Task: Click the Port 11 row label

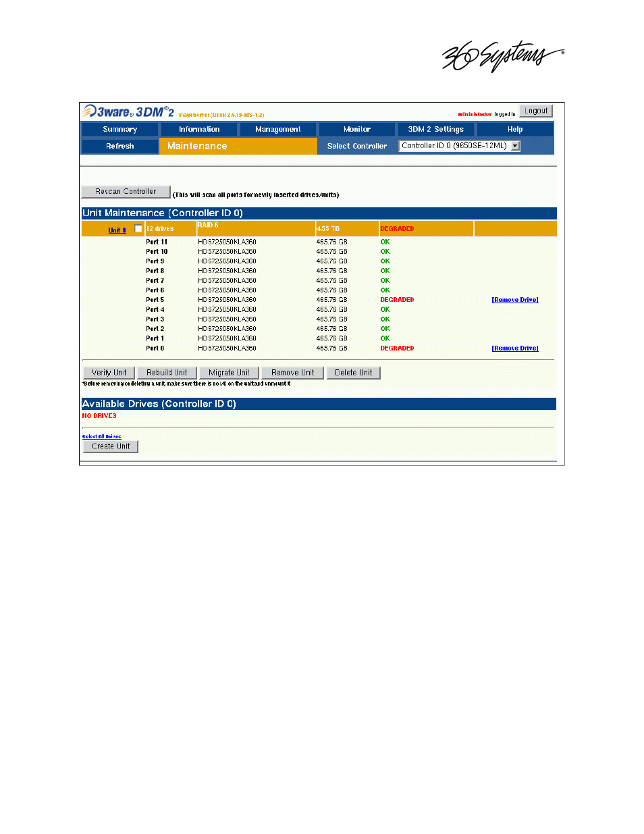Action: tap(157, 242)
